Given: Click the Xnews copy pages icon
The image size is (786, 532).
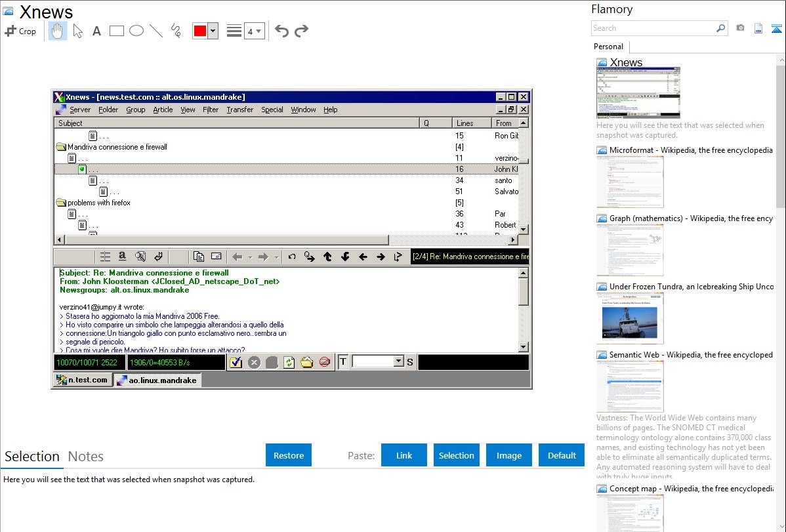Looking at the screenshot, I should [x=199, y=256].
